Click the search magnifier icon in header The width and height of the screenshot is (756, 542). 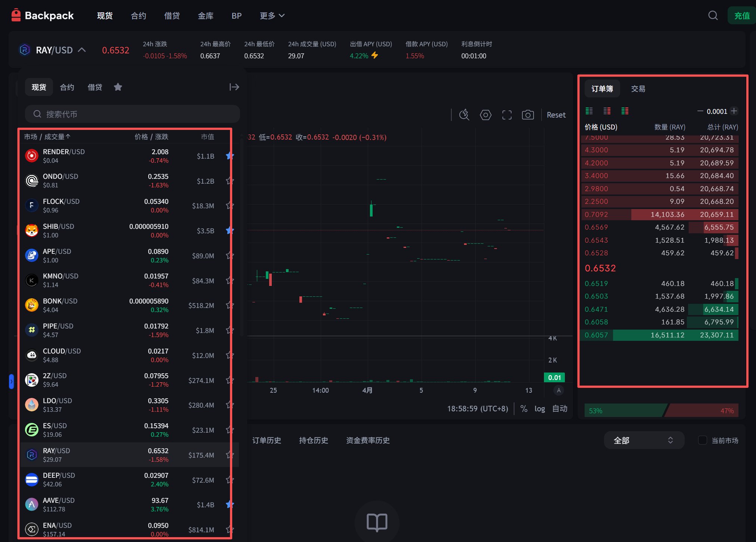pos(713,16)
